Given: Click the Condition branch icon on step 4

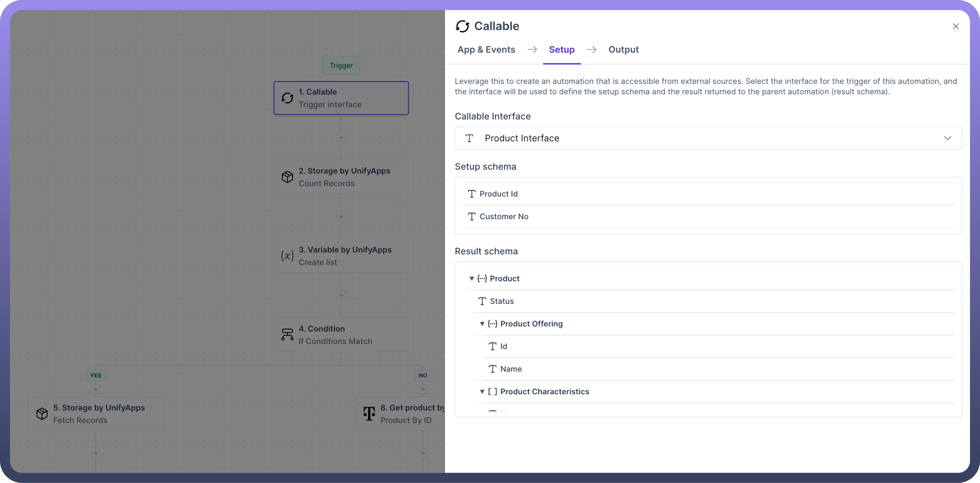Looking at the screenshot, I should (x=287, y=335).
